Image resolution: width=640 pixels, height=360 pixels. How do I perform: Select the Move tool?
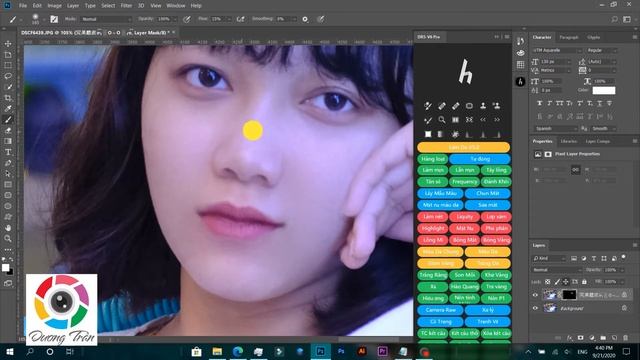click(8, 44)
